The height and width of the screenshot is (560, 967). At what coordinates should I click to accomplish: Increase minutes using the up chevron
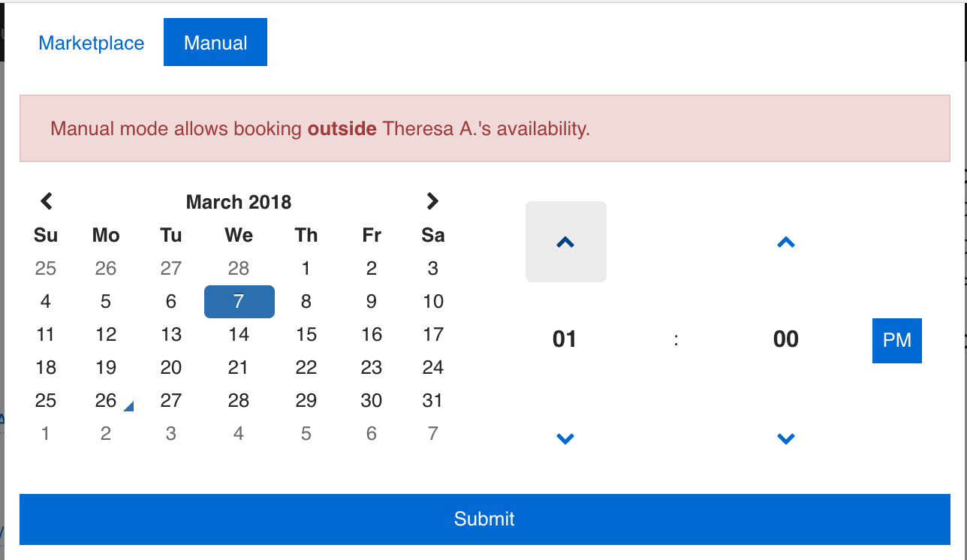click(785, 242)
